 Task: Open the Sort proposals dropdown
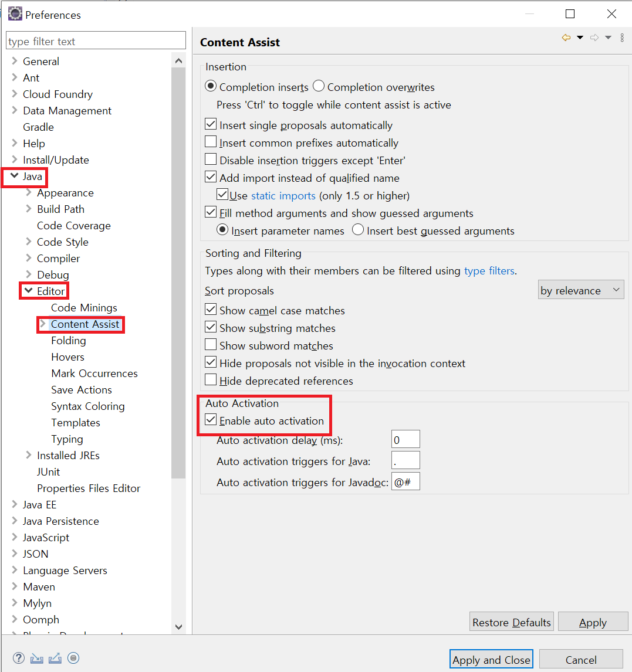(580, 290)
